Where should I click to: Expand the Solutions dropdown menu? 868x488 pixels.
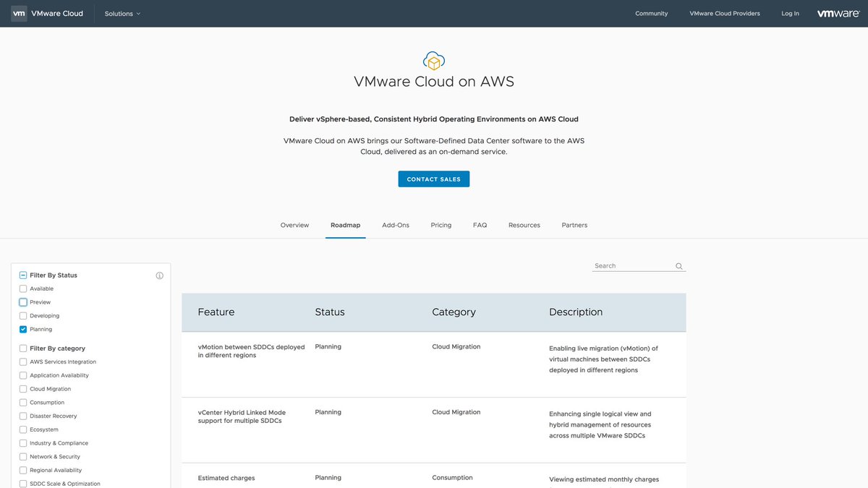[x=122, y=14]
